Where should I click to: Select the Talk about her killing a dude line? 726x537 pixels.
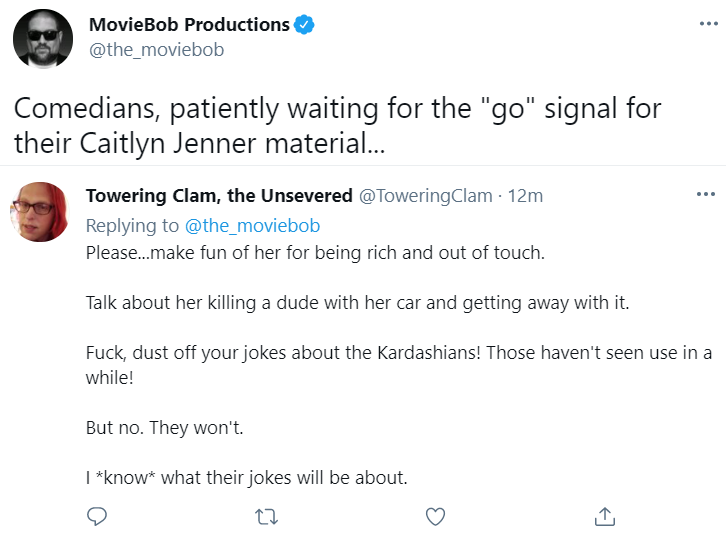(357, 303)
